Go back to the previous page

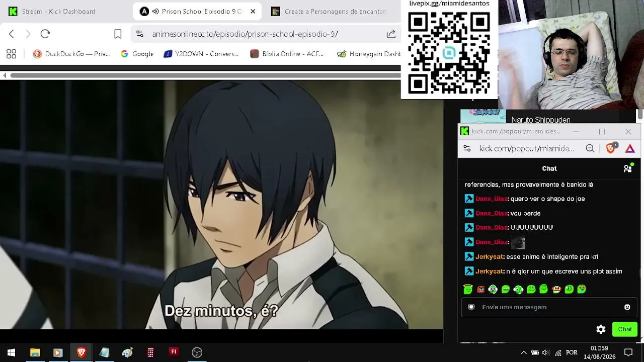[x=12, y=34]
